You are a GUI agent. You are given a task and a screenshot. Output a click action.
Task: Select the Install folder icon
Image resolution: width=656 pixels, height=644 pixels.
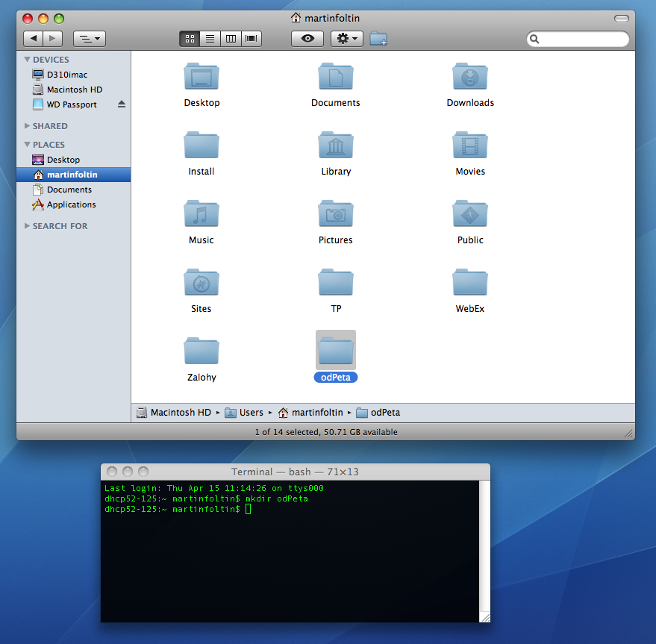202,146
